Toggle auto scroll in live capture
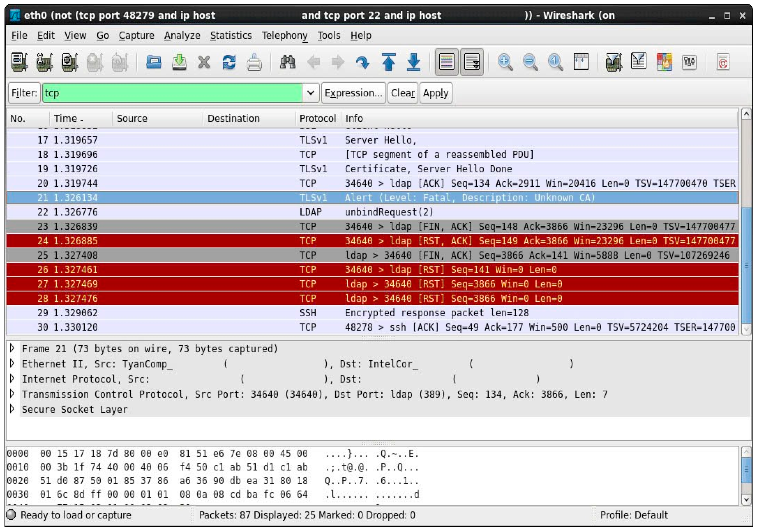The width and height of the screenshot is (759, 532). 472,62
